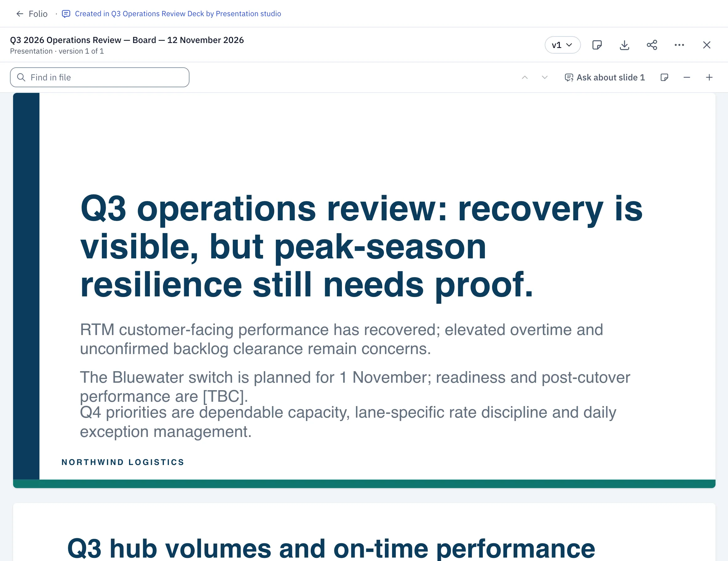Select the slide 1 title thumbnail
Screen dimensions: 728x561
pos(364,290)
